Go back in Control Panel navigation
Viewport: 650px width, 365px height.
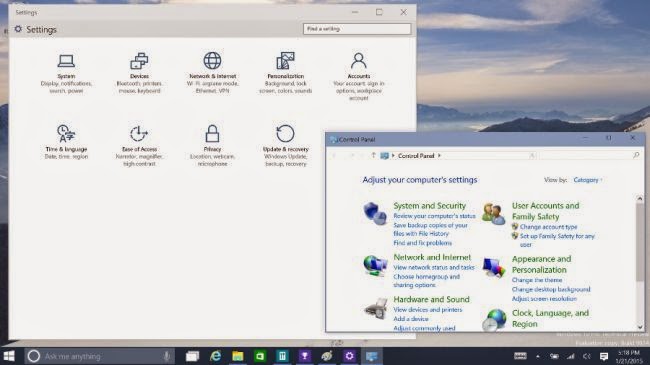335,156
